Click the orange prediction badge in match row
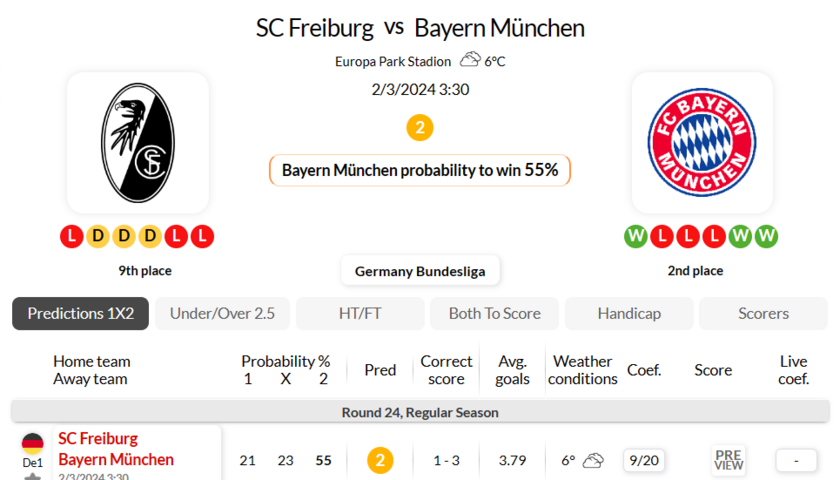840x480 pixels. [380, 460]
